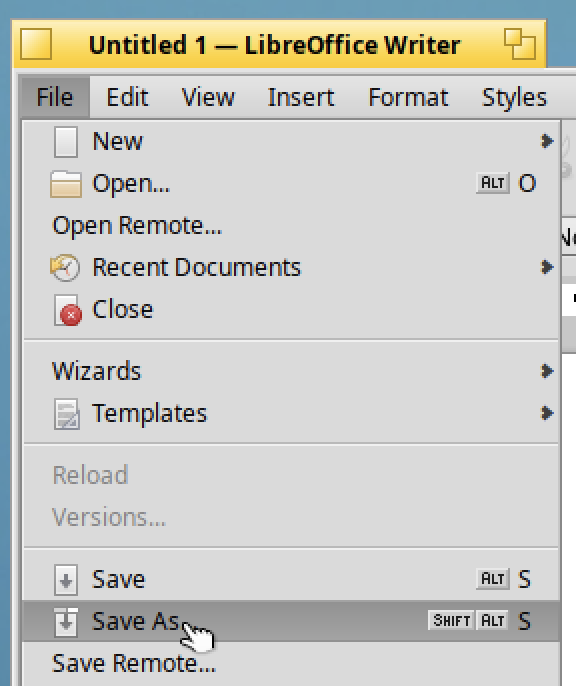Click the Close document red icon
576x686 pixels.
click(68, 310)
